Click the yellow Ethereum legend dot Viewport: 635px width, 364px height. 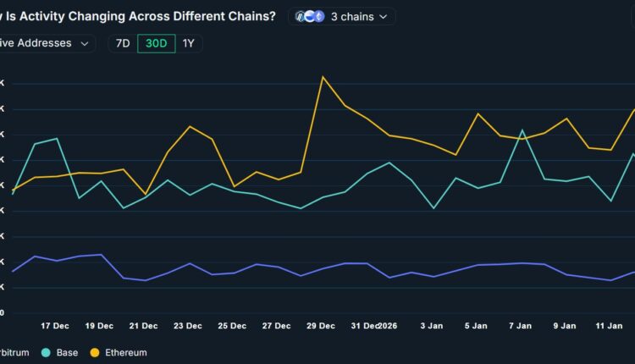coord(95,352)
